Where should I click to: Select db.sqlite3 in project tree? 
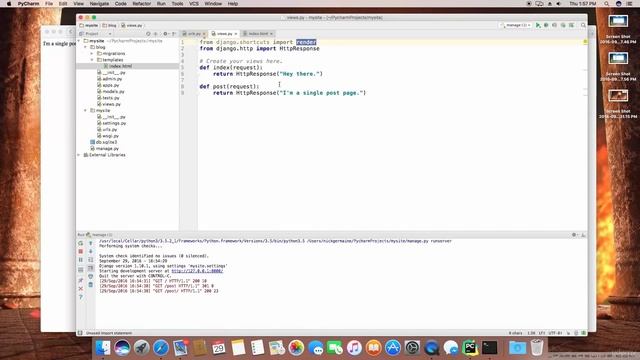(x=104, y=142)
